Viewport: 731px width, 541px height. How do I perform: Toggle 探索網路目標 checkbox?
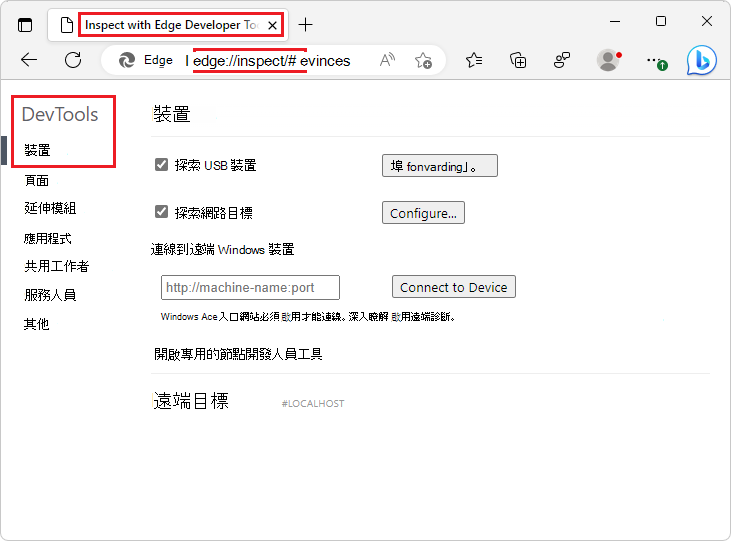[161, 212]
